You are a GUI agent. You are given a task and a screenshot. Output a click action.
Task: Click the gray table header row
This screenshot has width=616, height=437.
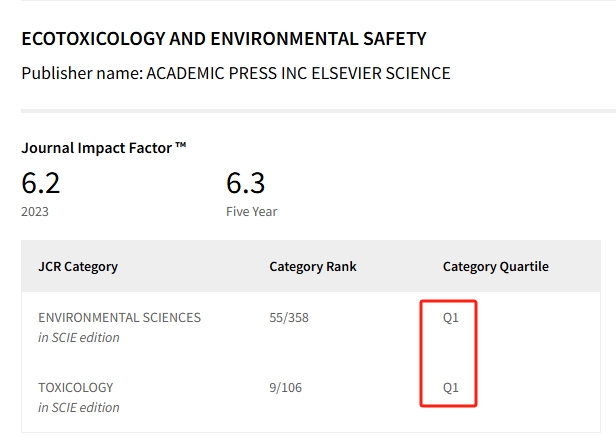click(311, 266)
